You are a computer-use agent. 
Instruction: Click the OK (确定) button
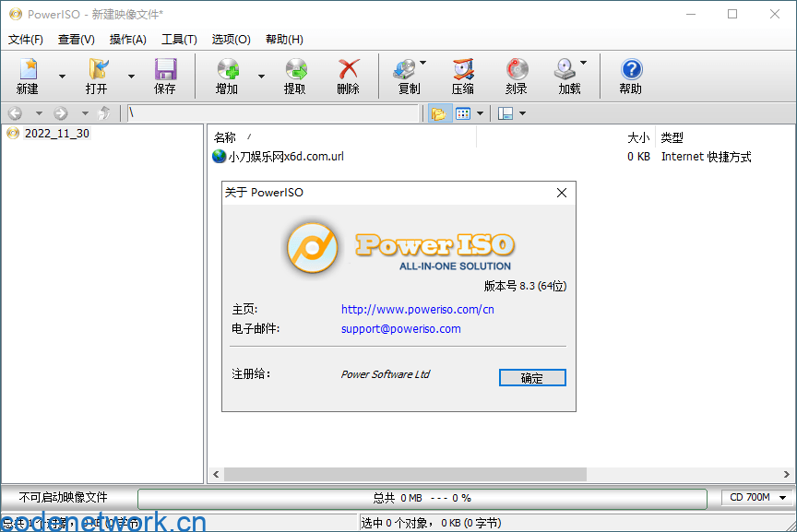click(532, 377)
